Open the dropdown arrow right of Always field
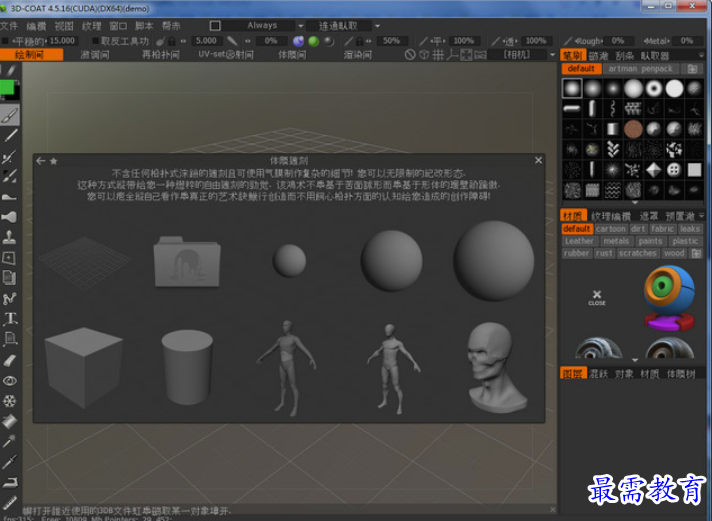This screenshot has height=521, width=712. point(300,26)
